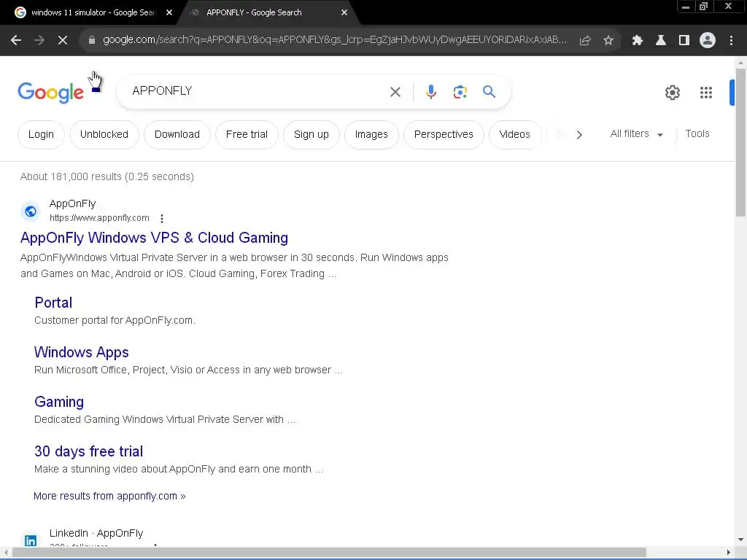Click the About 181,000 results text
Viewport: 747px width, 560px height.
pos(107,176)
